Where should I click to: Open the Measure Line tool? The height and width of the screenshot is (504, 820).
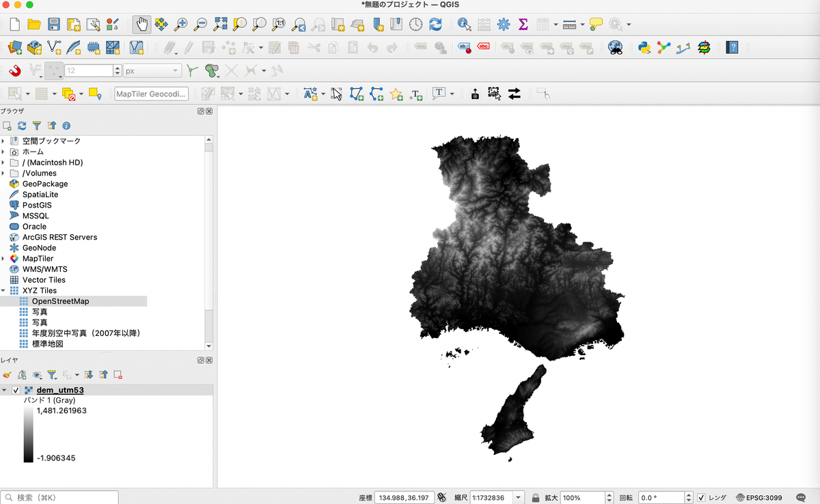pyautogui.click(x=570, y=24)
